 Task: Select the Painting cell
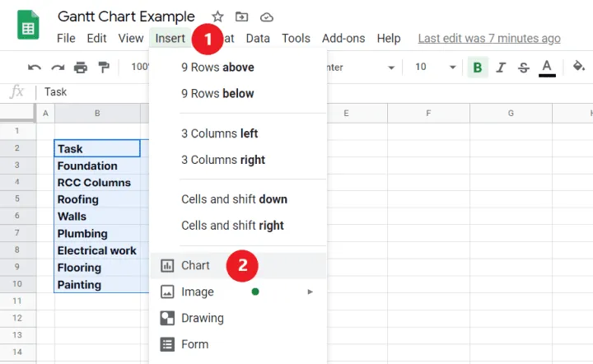coord(97,285)
